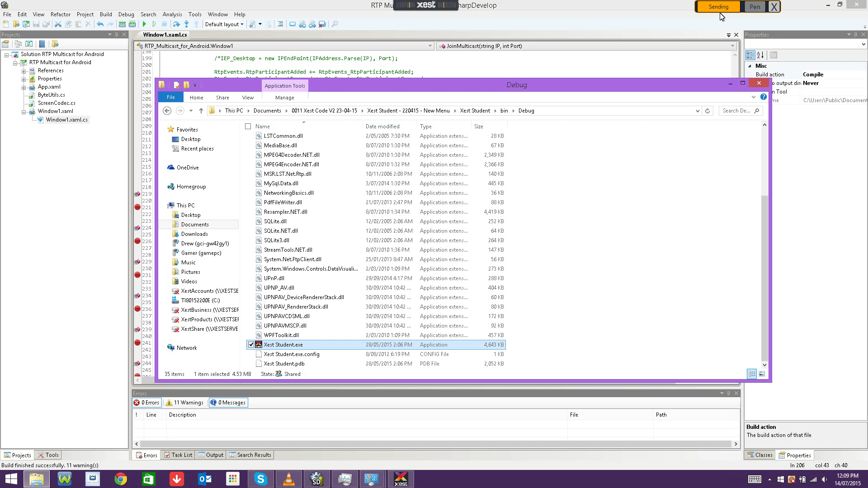This screenshot has width=868, height=488.
Task: Click the Step Over debug icon
Action: [x=176, y=24]
